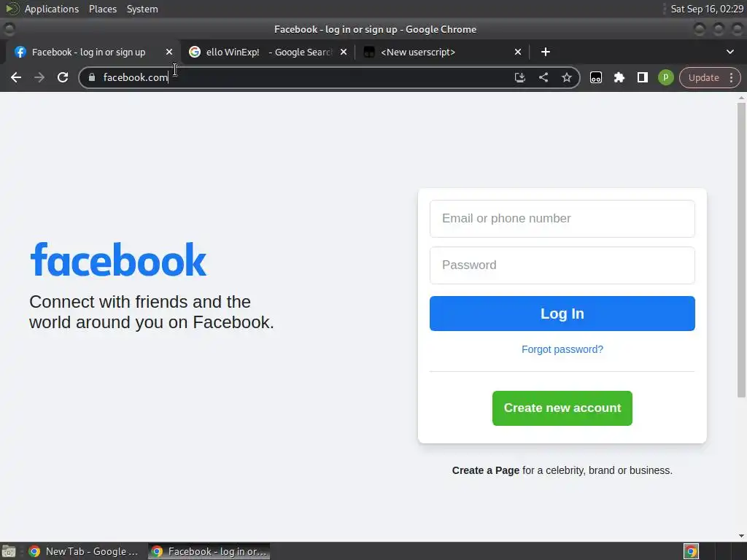The width and height of the screenshot is (747, 560).
Task: Click the install app icon in address bar
Action: coord(519,77)
